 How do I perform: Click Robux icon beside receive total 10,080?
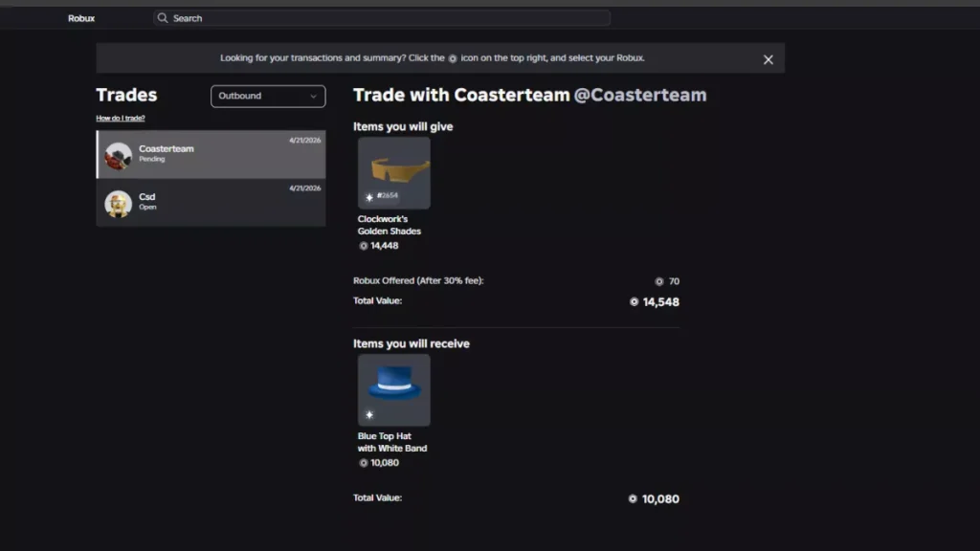[x=633, y=498]
